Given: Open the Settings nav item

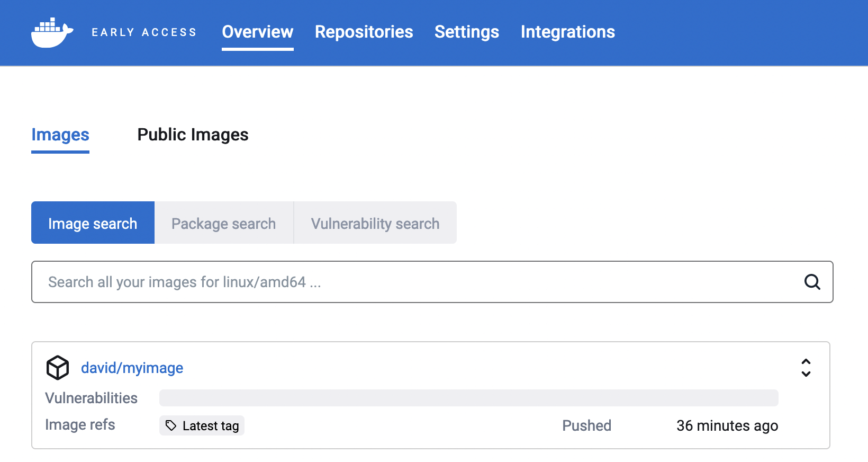Looking at the screenshot, I should [x=467, y=32].
